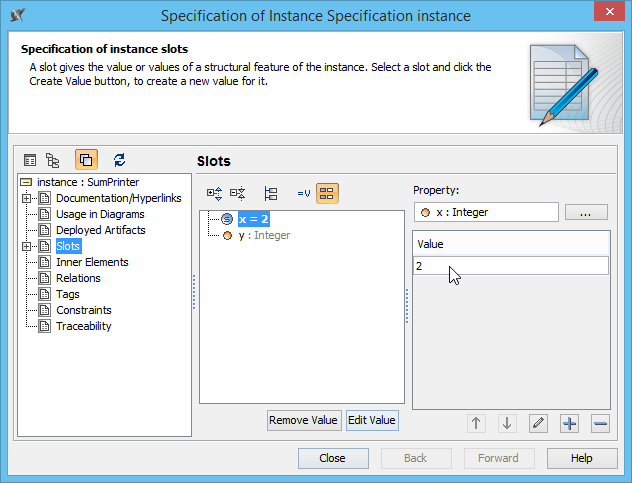The image size is (632, 483).
Task: Click the slots hierarchy view icon
Action: [x=270, y=193]
